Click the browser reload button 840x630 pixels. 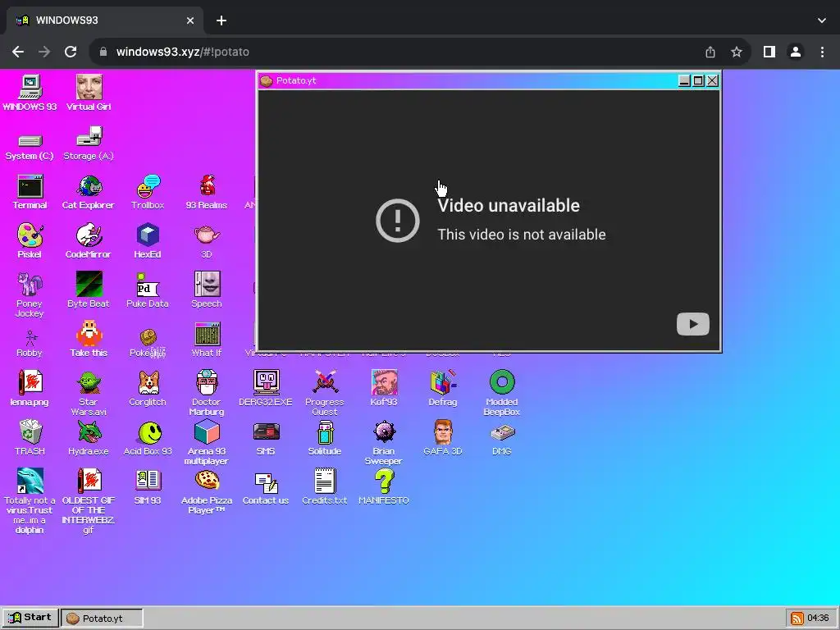[x=71, y=52]
